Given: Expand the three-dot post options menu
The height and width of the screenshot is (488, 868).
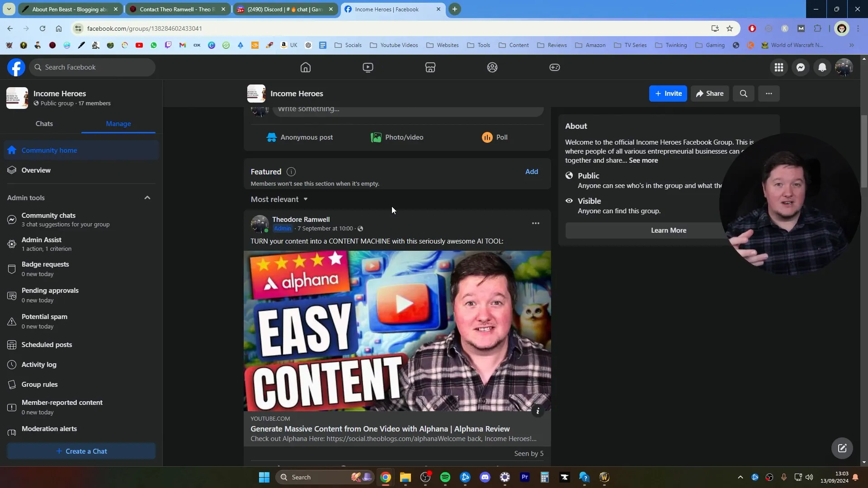Looking at the screenshot, I should pos(535,224).
